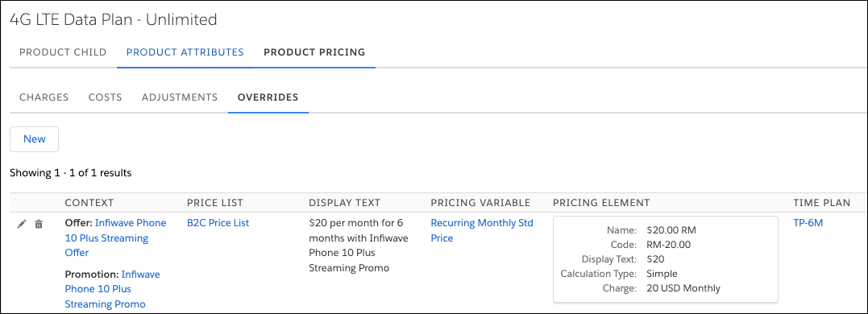Select the $20.00 RM pricing element card
The height and width of the screenshot is (314, 868).
pyautogui.click(x=666, y=259)
